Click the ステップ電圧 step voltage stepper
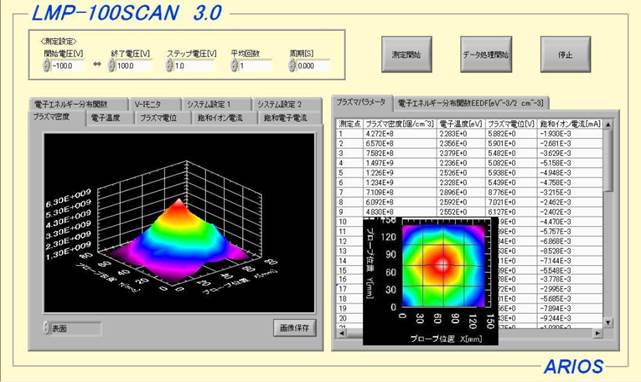The image size is (641, 382). tap(170, 65)
